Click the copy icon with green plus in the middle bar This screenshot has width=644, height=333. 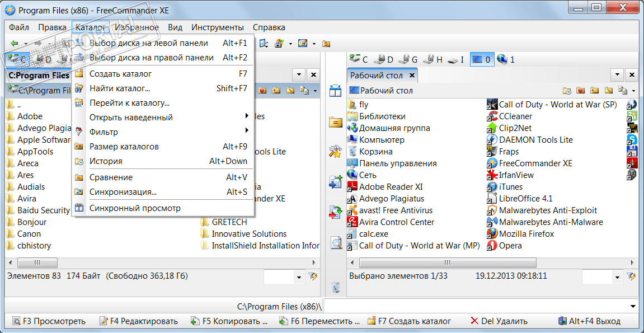(x=336, y=181)
